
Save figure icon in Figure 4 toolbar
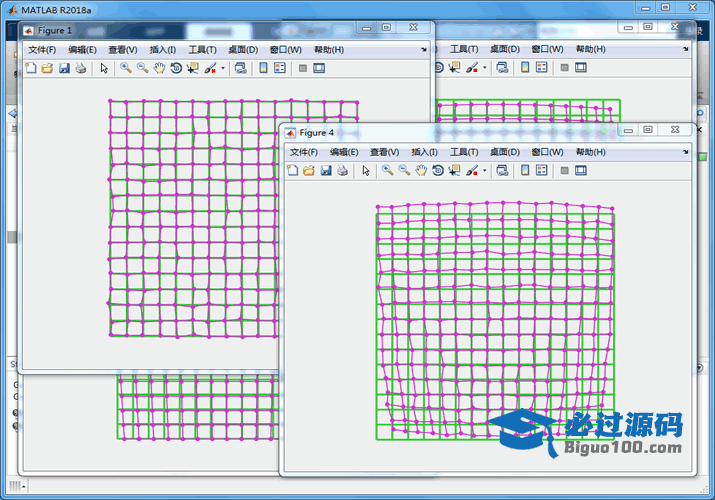(326, 170)
